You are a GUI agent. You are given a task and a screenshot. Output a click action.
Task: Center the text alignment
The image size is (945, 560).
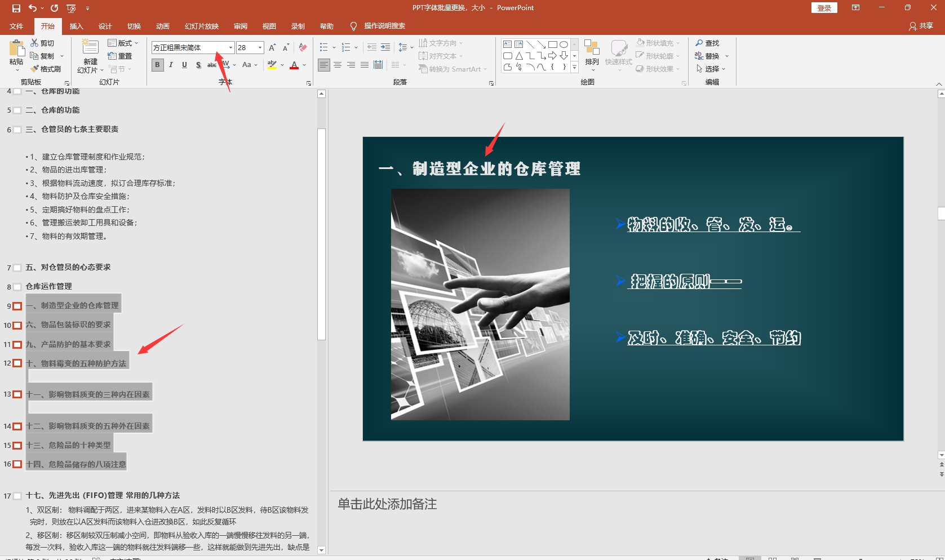click(338, 65)
